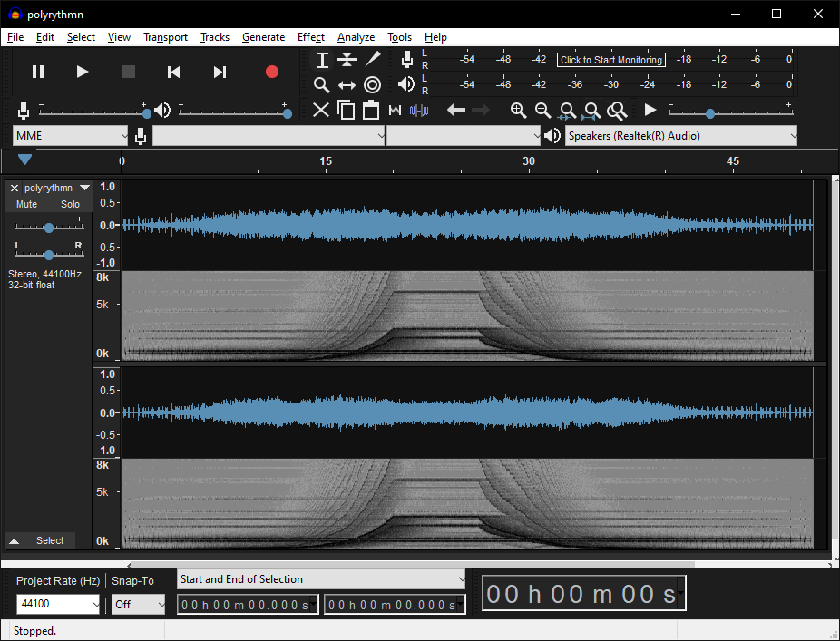Click the track Select button

[50, 540]
